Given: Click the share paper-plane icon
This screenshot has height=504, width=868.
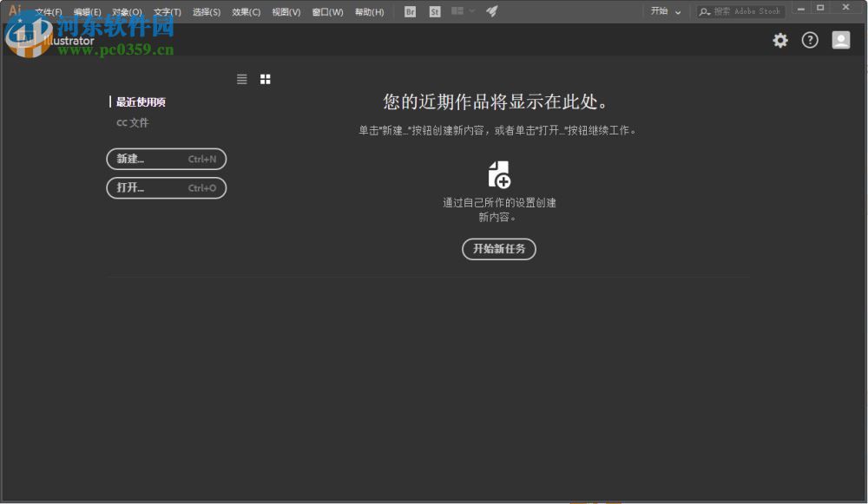Looking at the screenshot, I should tap(491, 11).
